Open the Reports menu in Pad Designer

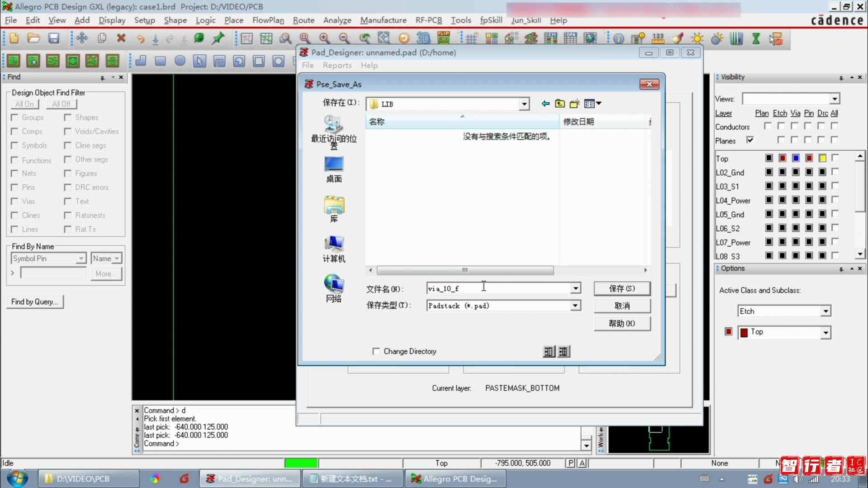coord(337,65)
